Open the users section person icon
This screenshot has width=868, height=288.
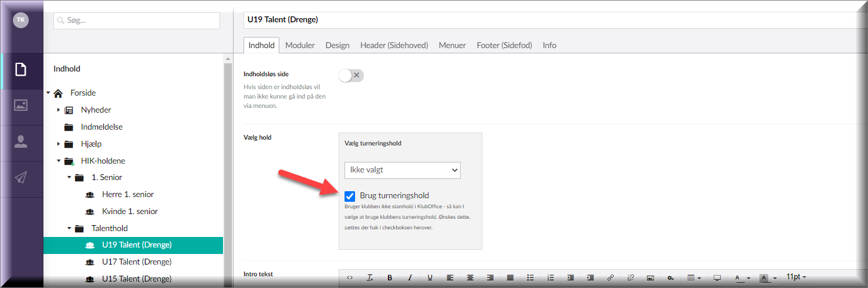21,141
